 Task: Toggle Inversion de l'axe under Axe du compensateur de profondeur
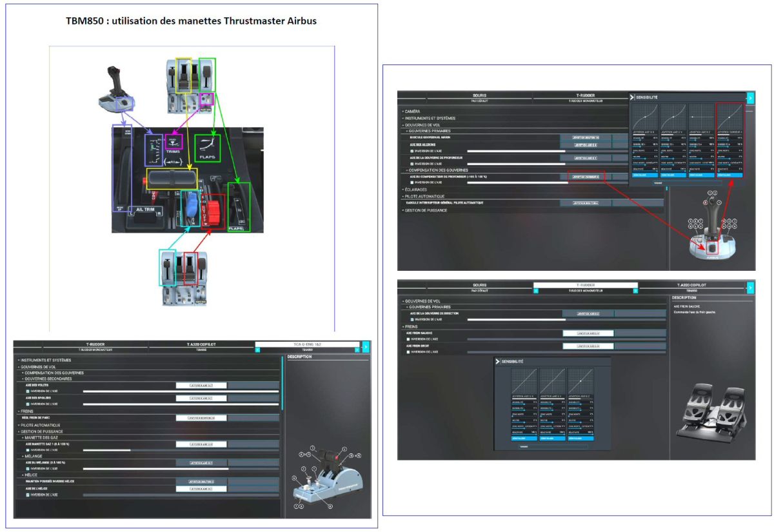[412, 182]
